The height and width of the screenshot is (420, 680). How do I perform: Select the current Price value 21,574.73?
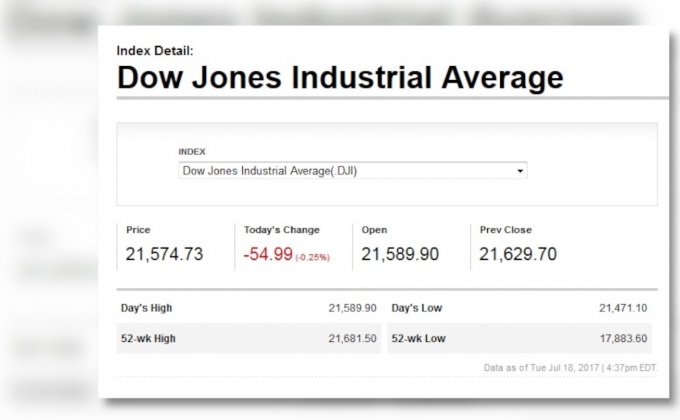point(164,254)
